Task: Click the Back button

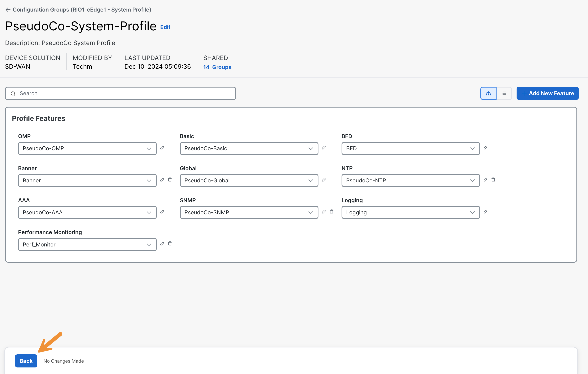Action: coord(26,361)
